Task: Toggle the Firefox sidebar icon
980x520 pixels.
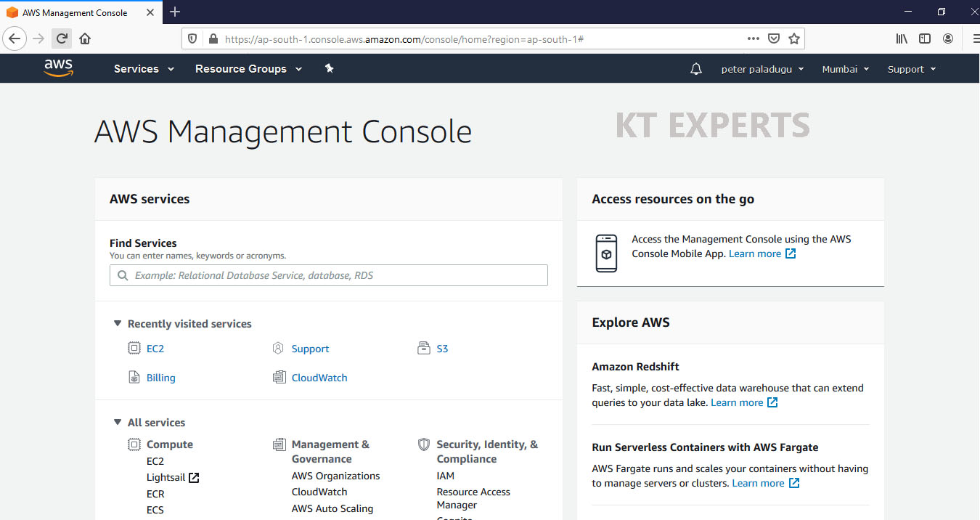Action: click(925, 38)
